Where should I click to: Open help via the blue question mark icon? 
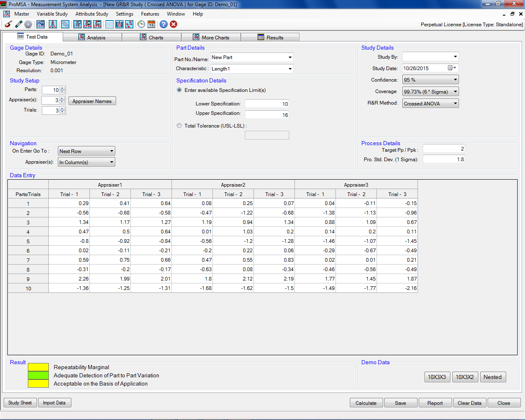(164, 24)
